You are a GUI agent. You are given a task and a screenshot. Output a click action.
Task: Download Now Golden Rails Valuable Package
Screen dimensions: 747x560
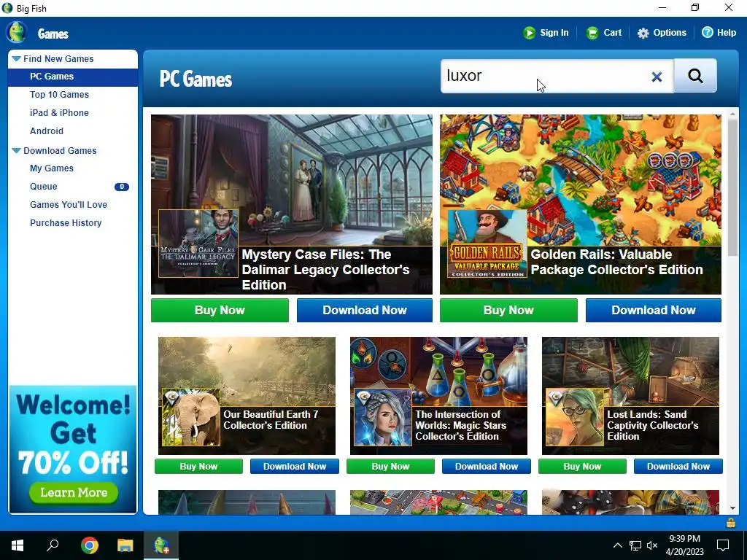click(653, 311)
